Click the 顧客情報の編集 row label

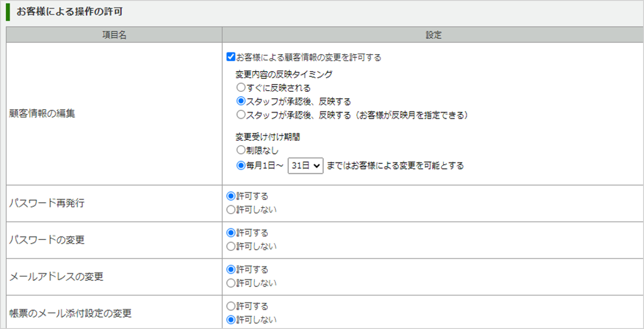click(x=41, y=113)
